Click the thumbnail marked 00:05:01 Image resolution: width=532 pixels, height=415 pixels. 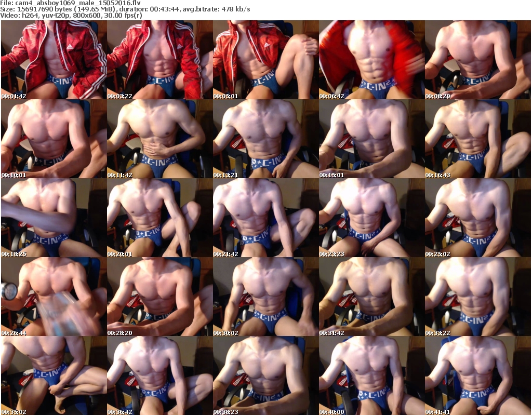(x=265, y=60)
